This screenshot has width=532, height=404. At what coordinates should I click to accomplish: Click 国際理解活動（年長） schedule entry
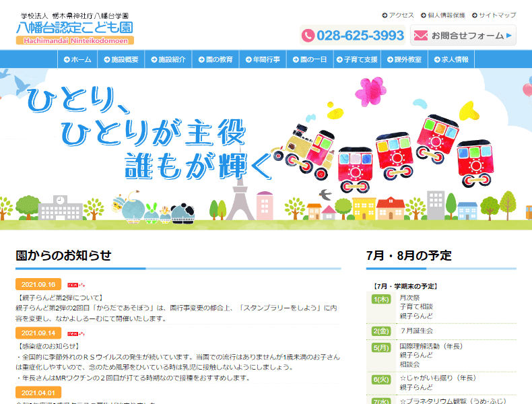pos(431,346)
